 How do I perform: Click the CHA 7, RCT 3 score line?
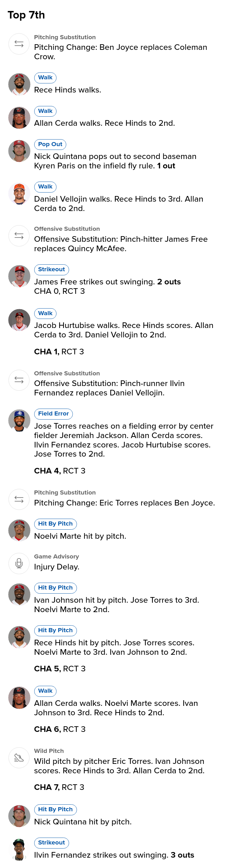59,787
